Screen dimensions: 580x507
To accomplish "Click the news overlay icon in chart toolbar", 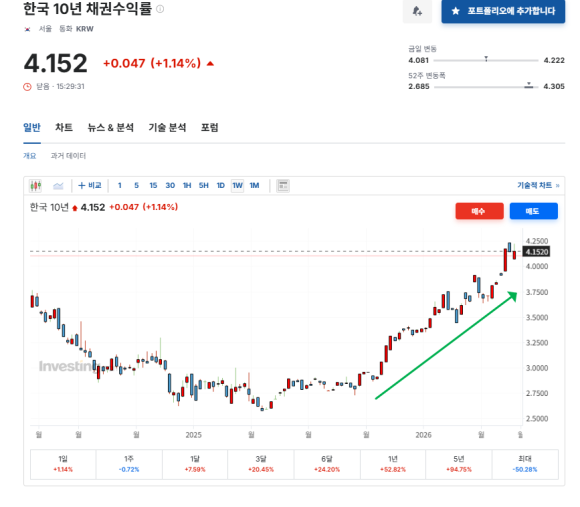I will coord(283,186).
